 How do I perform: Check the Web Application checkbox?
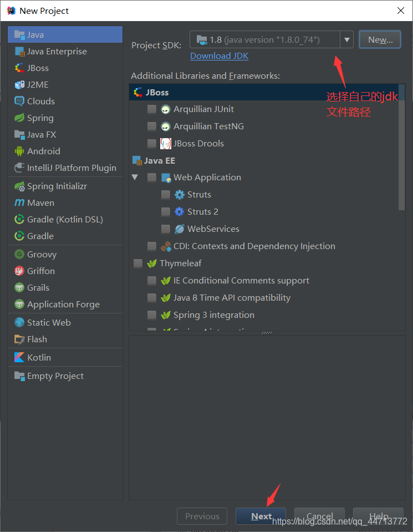(x=151, y=177)
